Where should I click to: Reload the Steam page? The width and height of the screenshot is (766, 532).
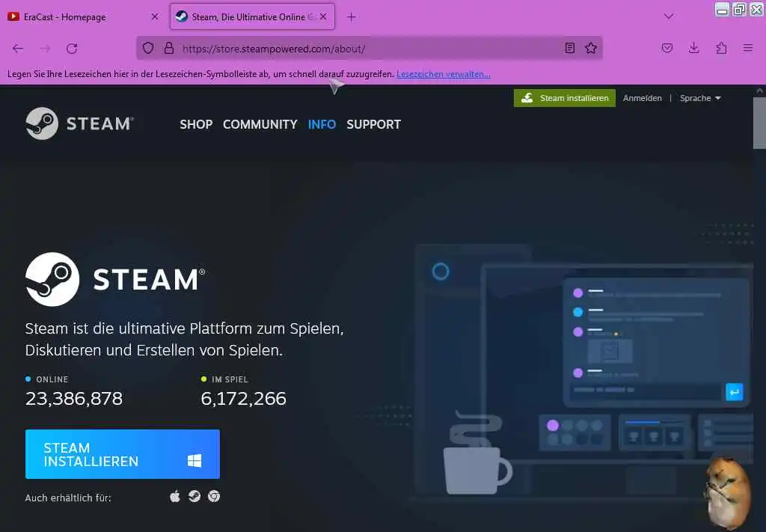[72, 49]
